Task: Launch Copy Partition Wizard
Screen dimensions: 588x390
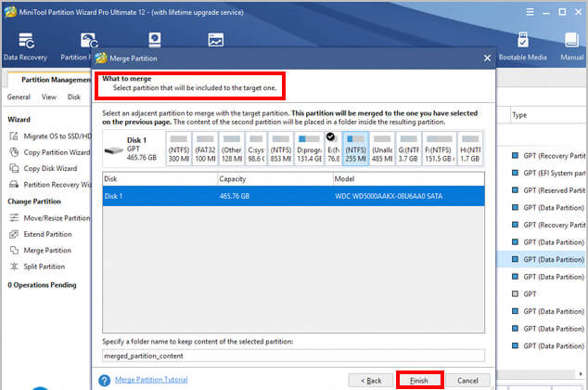Action: [50, 152]
